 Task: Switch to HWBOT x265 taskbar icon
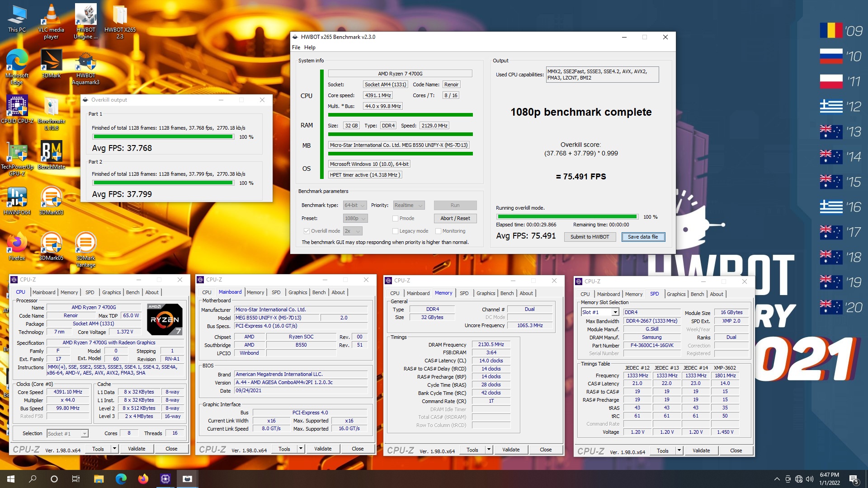187,479
